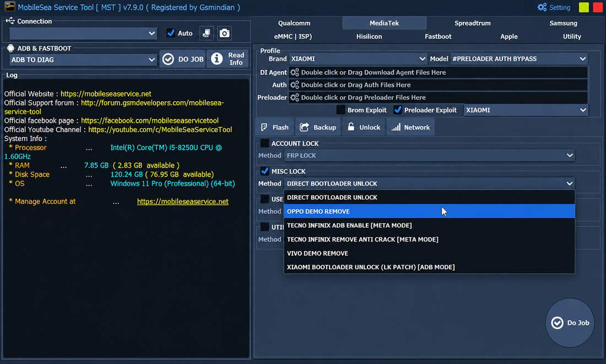Click the DI Agent gear icon
Screen dimensions: 606x364
[x=295, y=72]
